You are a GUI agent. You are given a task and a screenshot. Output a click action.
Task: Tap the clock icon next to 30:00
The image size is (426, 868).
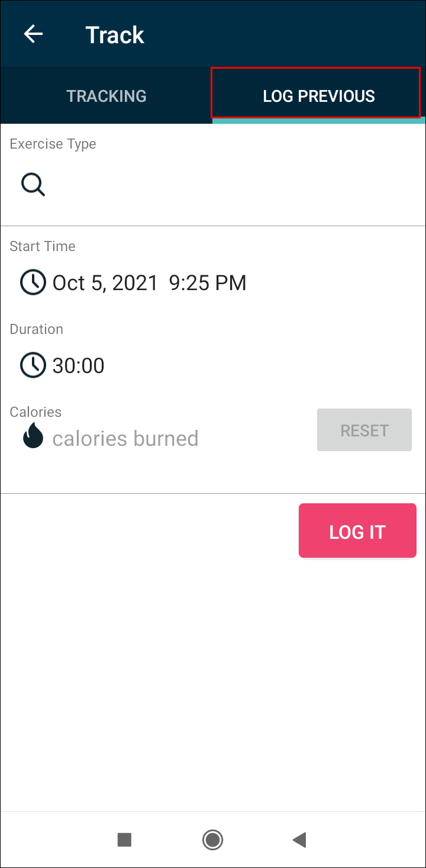point(33,365)
